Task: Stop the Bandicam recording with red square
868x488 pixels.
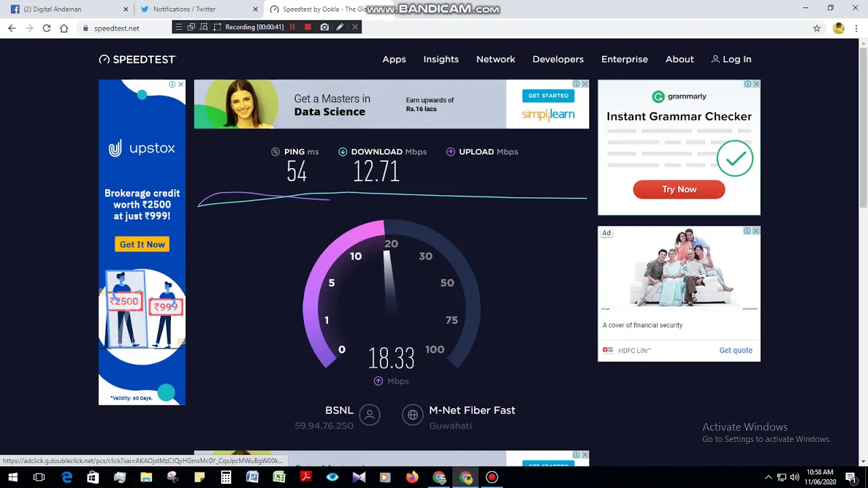Action: 308,27
